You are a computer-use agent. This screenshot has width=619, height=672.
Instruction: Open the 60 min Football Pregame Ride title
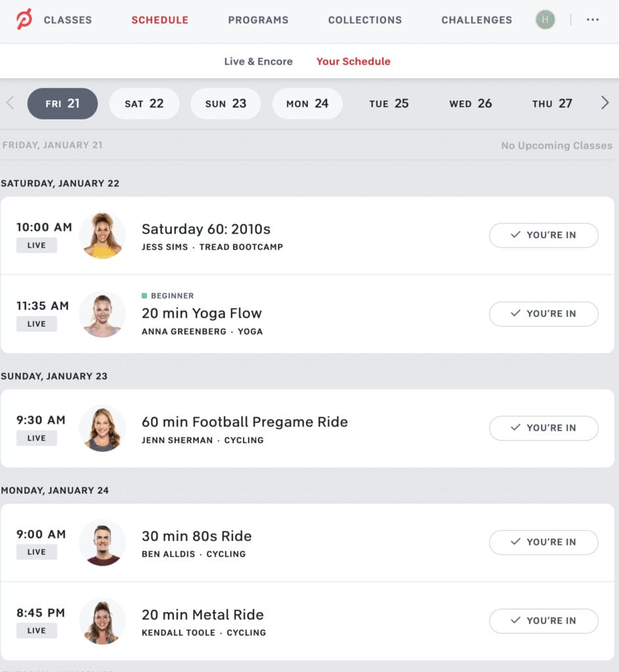tap(245, 422)
